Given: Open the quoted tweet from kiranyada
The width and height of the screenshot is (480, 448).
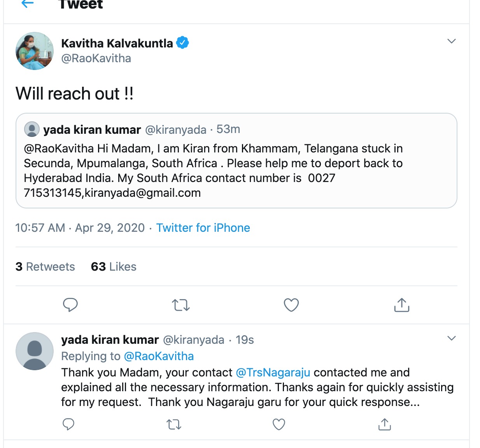Looking at the screenshot, I should [236, 161].
